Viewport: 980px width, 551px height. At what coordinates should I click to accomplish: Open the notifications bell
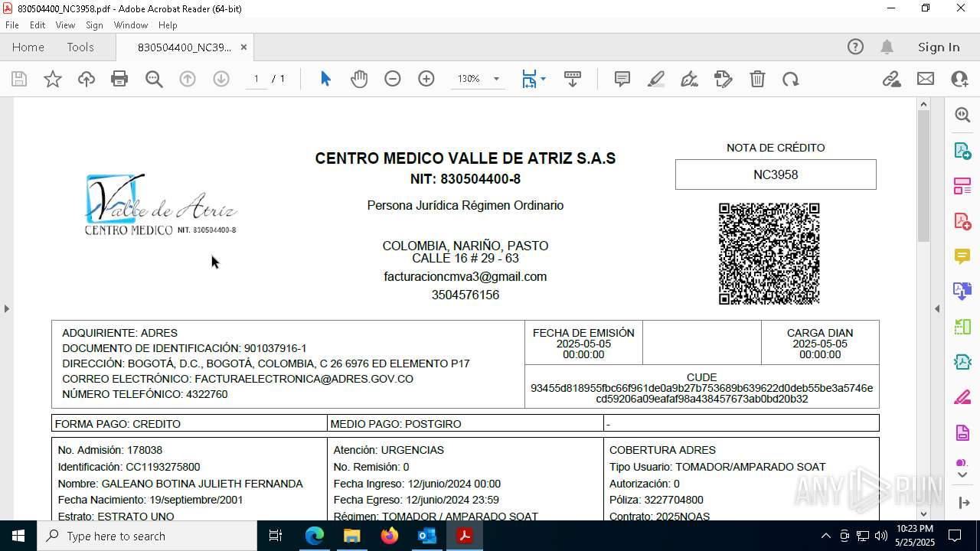pos(887,47)
